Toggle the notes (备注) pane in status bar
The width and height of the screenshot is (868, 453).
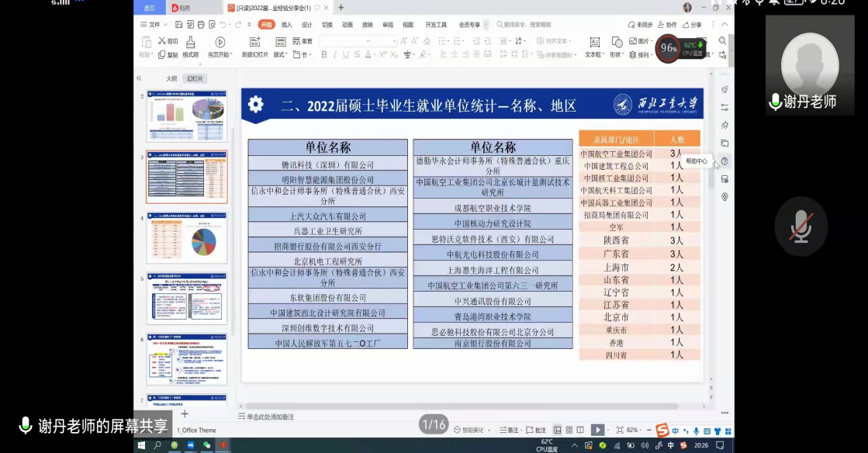click(509, 430)
